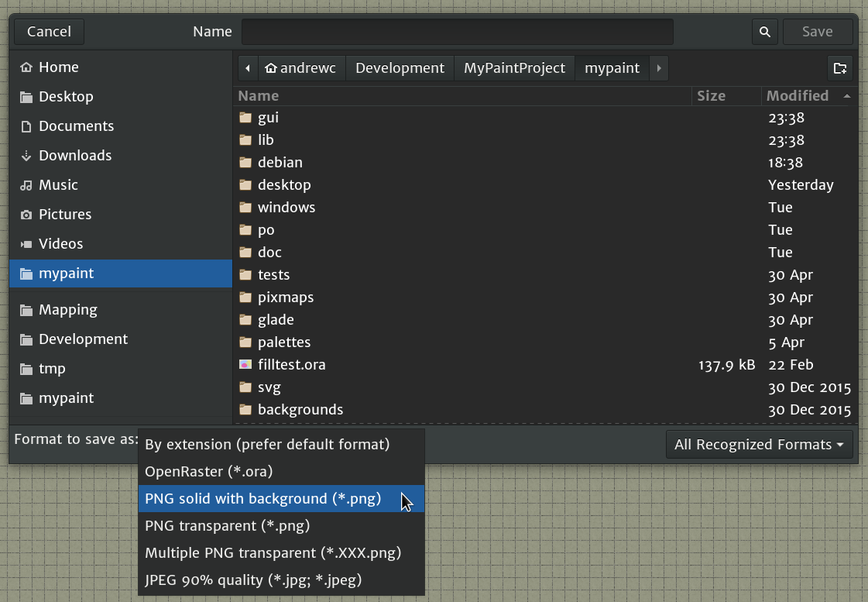Click the create new folder icon
868x602 pixels.
coord(840,68)
